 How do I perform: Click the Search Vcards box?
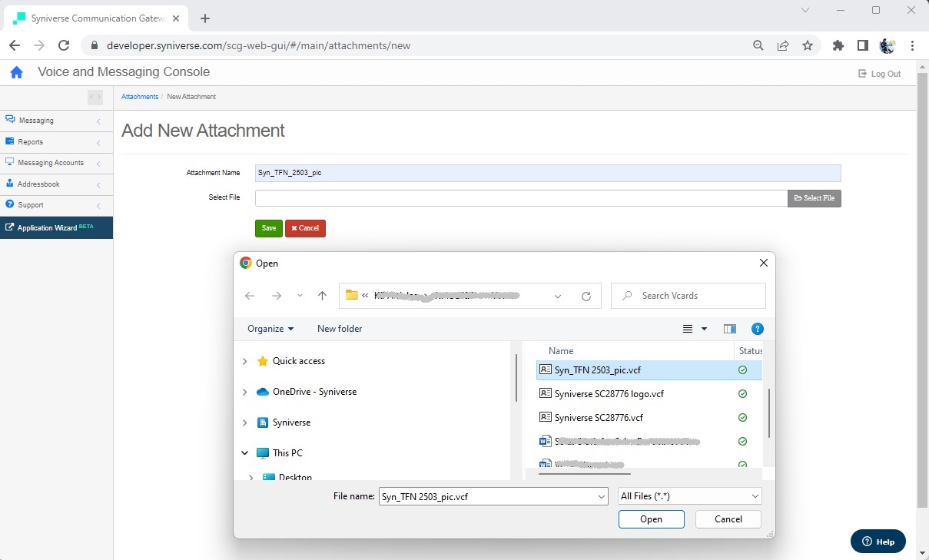(x=688, y=296)
